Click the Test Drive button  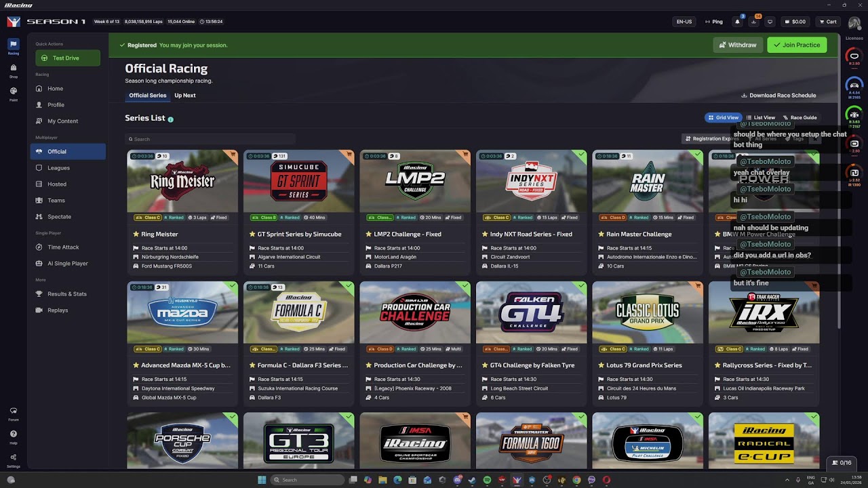[x=68, y=58]
